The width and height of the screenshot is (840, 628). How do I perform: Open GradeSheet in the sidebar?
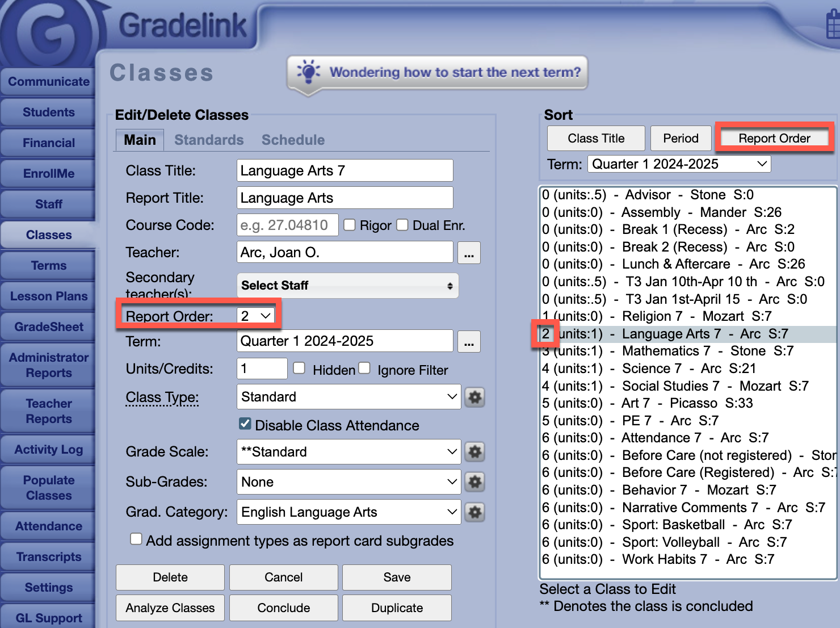click(49, 327)
